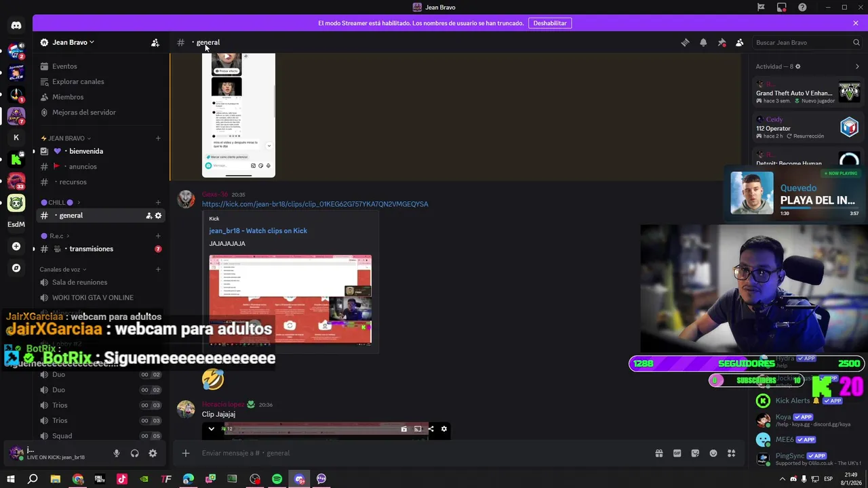The height and width of the screenshot is (488, 868).
Task: Open the gift icon in message bar
Action: tap(658, 453)
